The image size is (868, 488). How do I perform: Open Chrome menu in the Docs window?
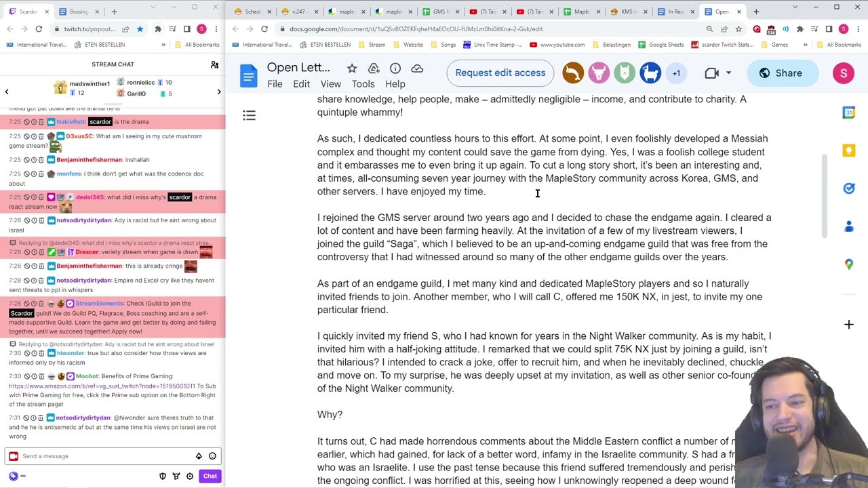tap(858, 29)
